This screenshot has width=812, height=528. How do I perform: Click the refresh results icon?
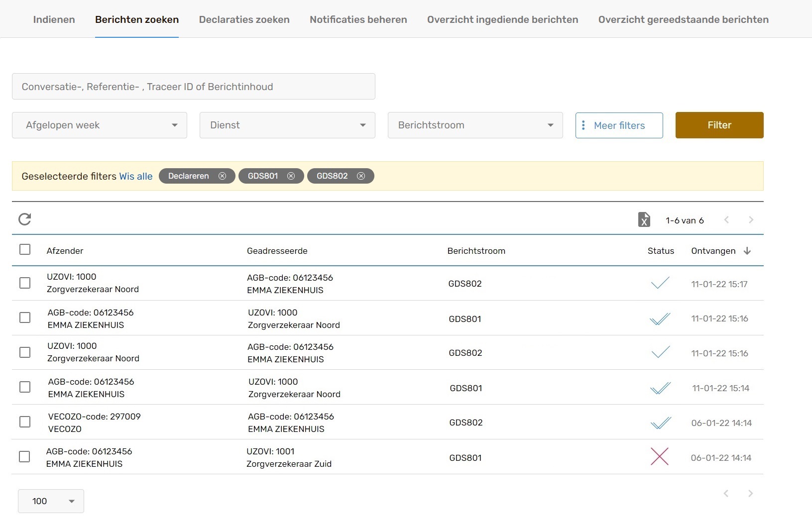[x=25, y=219]
